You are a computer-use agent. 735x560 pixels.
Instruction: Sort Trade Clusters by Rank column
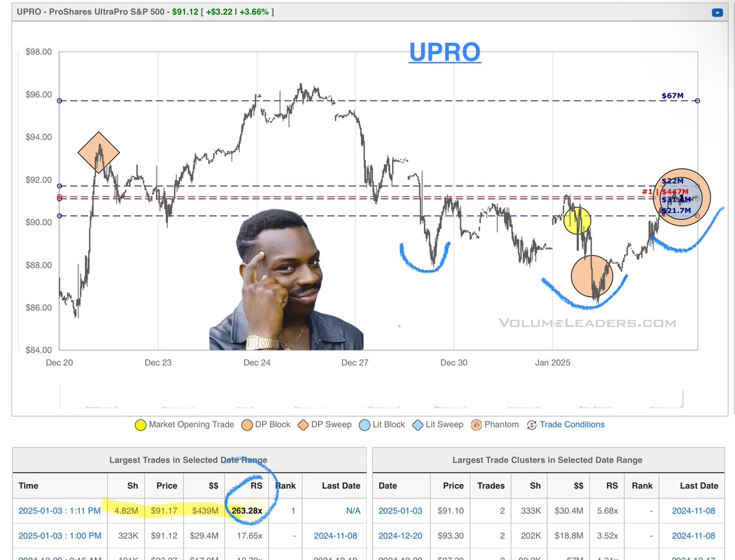click(641, 485)
